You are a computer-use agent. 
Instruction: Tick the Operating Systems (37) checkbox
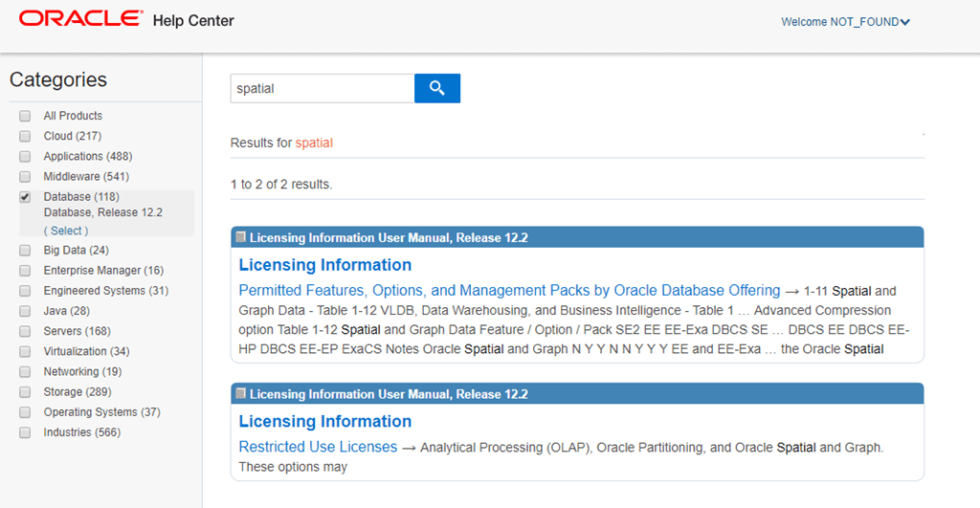pyautogui.click(x=25, y=412)
